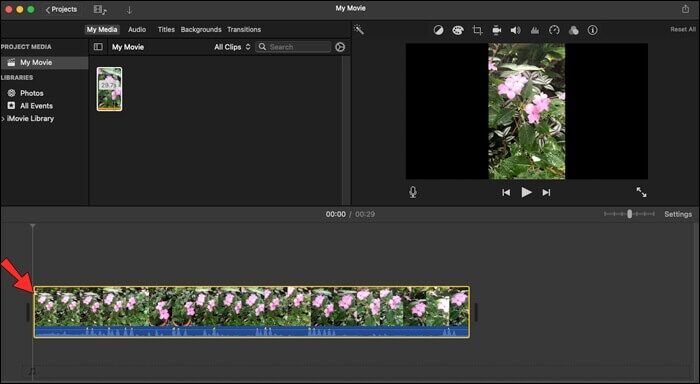Click the media Search field
The image size is (700, 384).
293,47
